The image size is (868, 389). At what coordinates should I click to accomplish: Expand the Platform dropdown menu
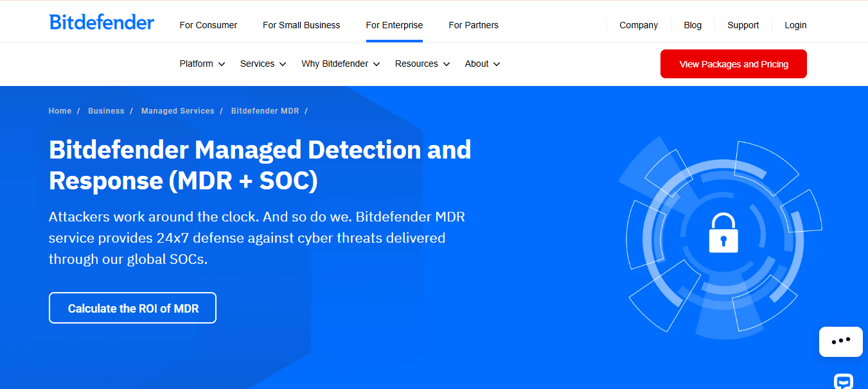(202, 64)
